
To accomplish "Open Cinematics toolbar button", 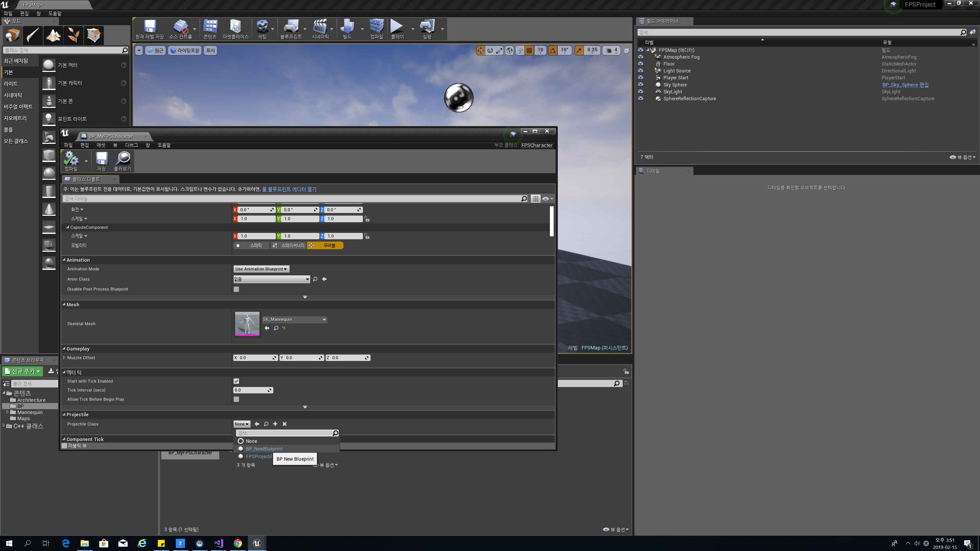I will pyautogui.click(x=320, y=29).
